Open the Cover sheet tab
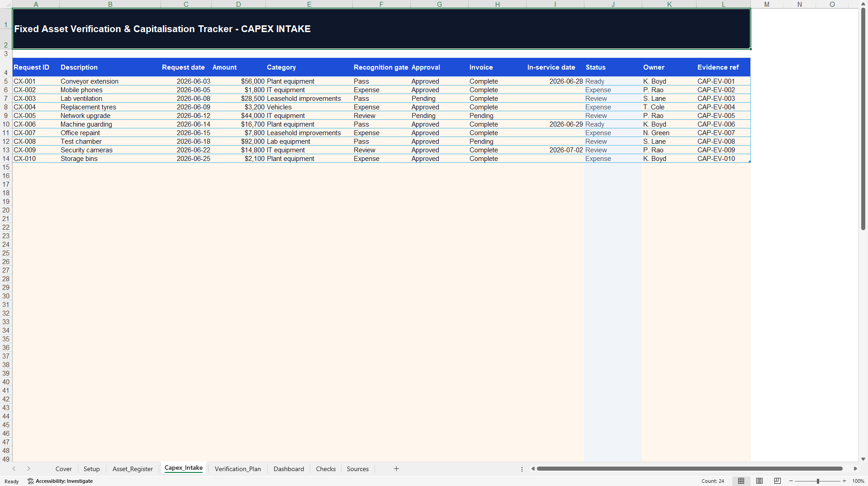868x486 pixels. 63,469
